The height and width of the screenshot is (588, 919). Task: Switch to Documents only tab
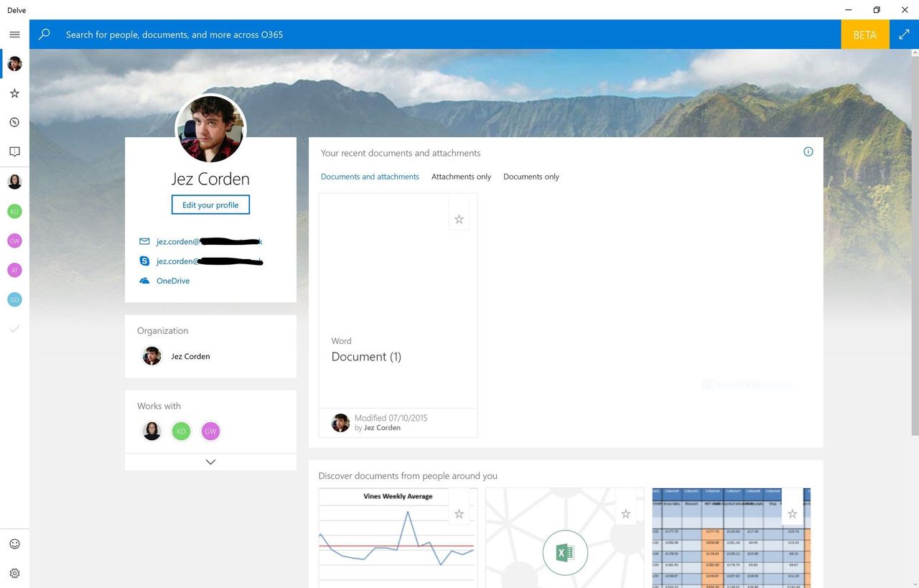click(531, 177)
